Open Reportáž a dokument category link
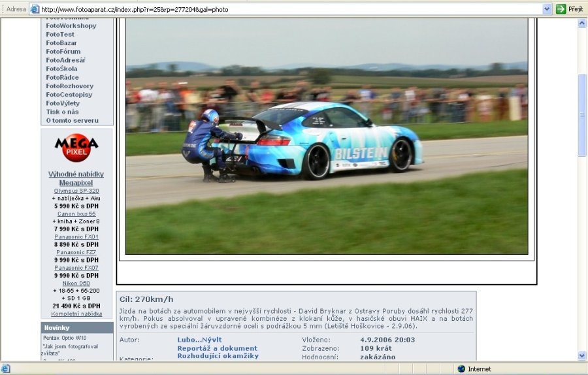Screen dimensions: 588x375 [x=217, y=348]
